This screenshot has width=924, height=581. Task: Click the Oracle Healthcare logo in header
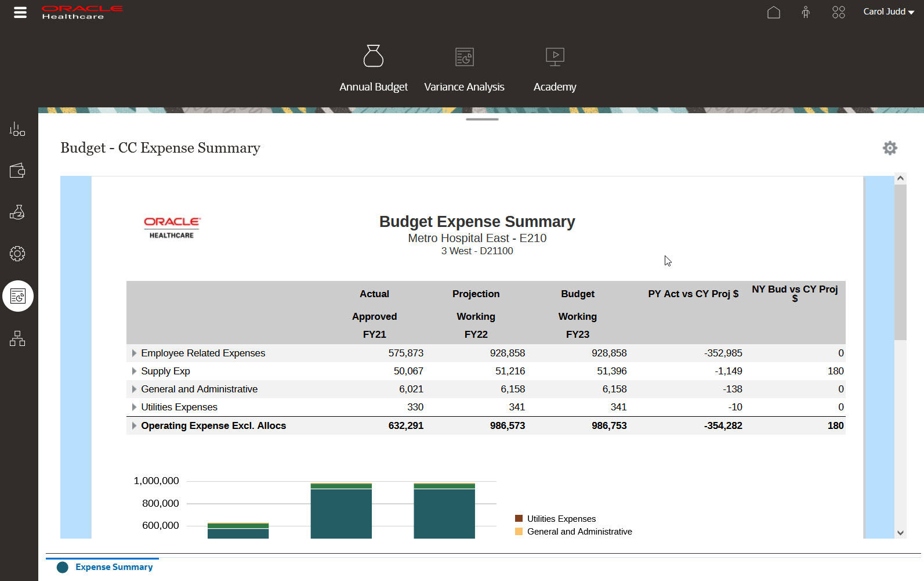[x=82, y=12]
